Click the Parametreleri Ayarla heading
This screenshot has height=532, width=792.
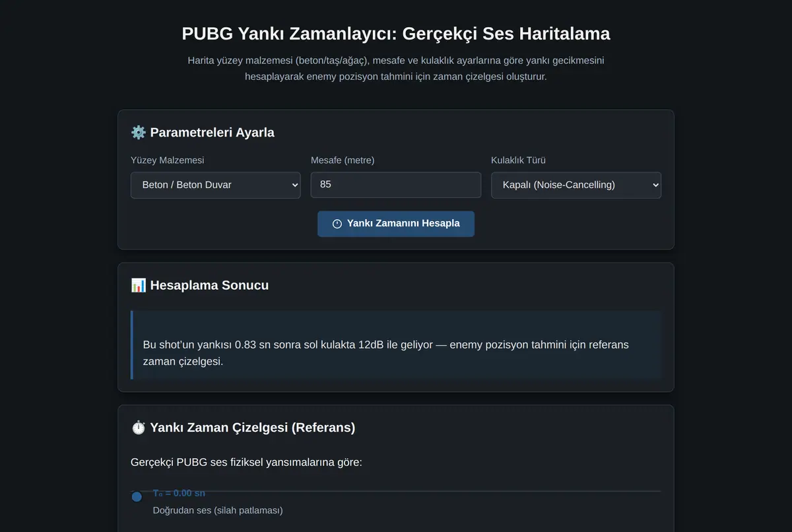tap(212, 133)
